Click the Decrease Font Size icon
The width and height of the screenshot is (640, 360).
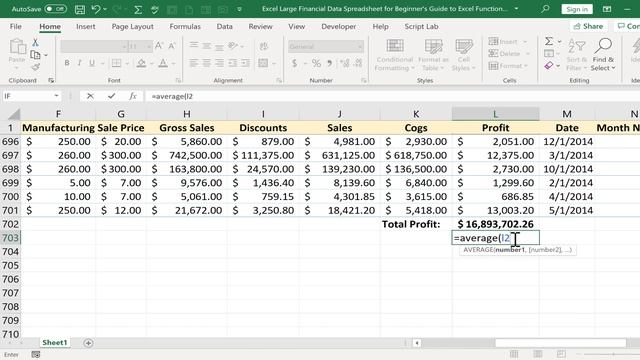(x=172, y=46)
